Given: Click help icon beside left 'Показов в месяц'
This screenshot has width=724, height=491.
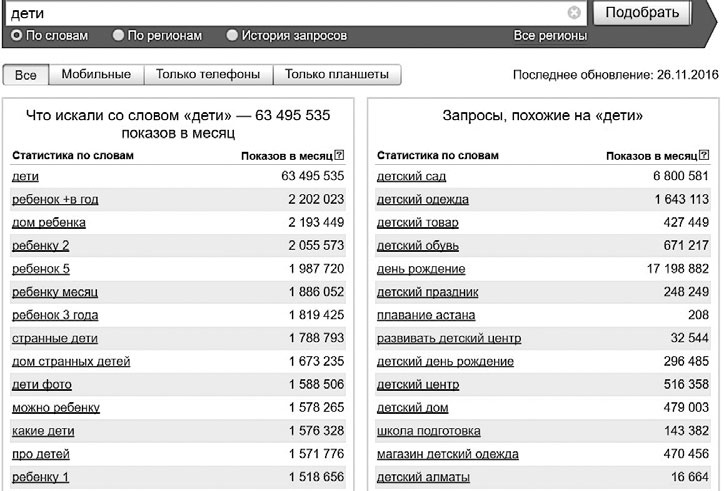Looking at the screenshot, I should click(x=340, y=156).
